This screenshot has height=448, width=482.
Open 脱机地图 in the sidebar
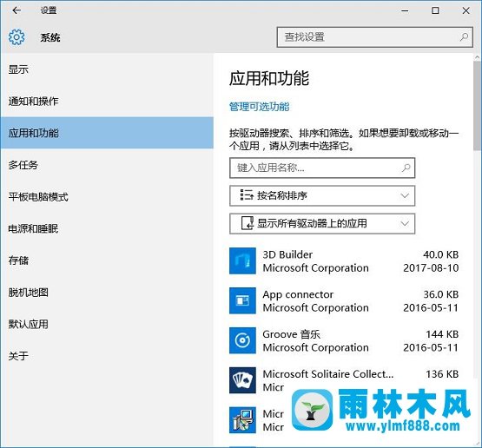point(107,293)
